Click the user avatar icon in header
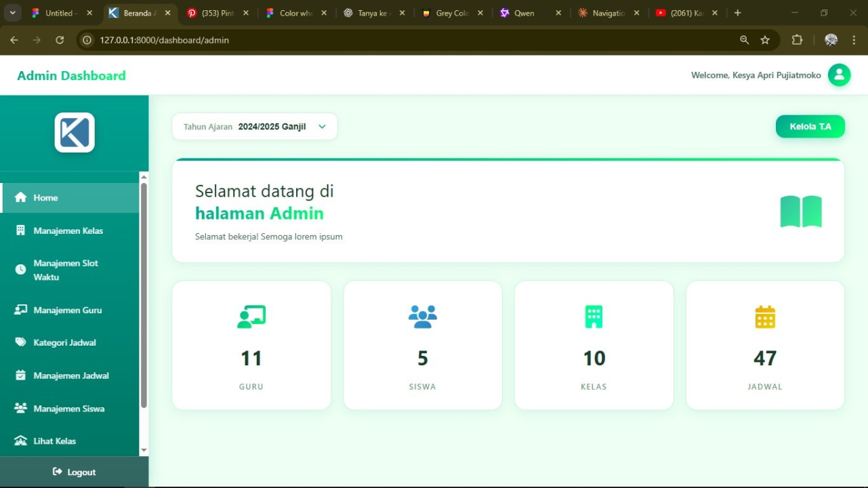 coord(839,75)
